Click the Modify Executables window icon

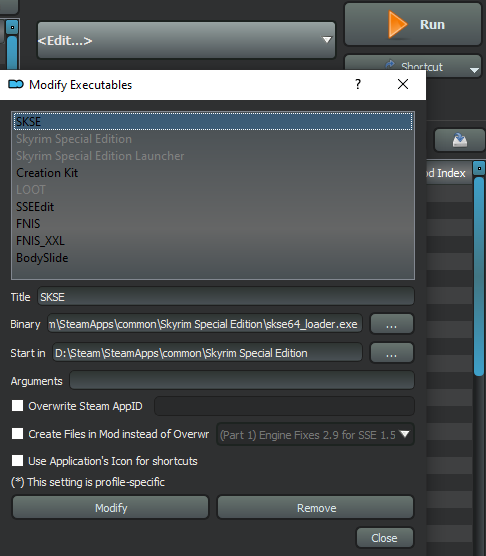pos(16,84)
